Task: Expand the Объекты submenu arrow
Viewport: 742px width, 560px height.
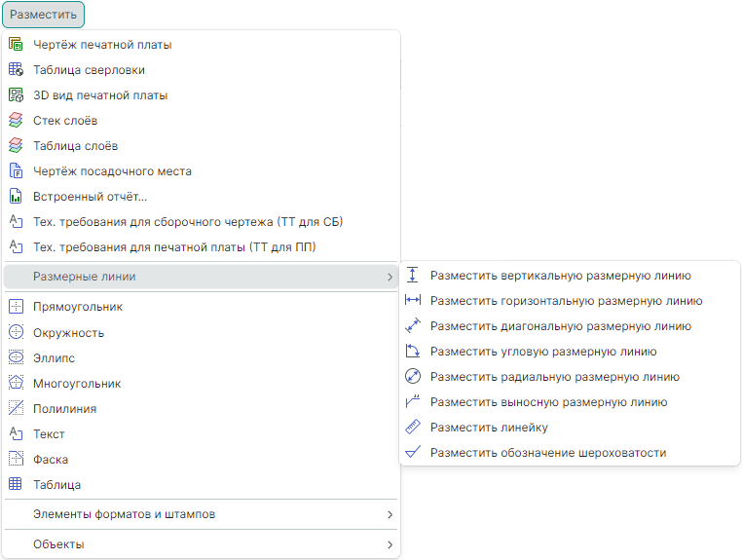Action: (390, 544)
